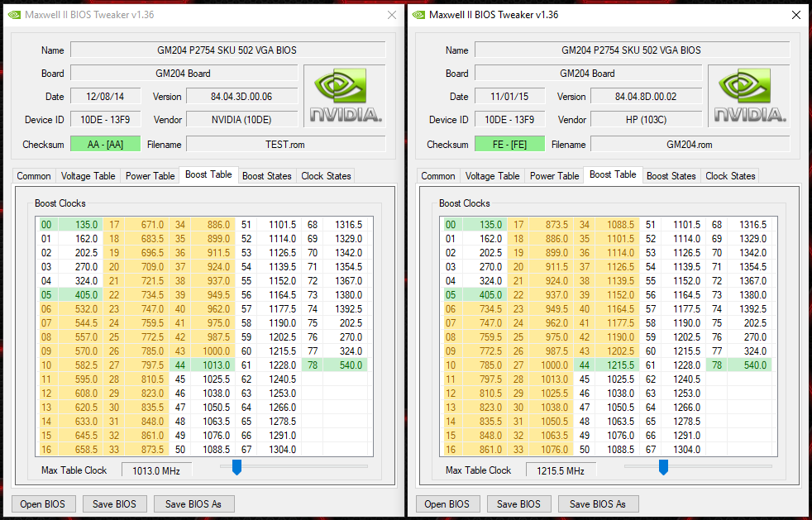
Task: Click the Vendor field HP (103C)
Action: coord(647,120)
